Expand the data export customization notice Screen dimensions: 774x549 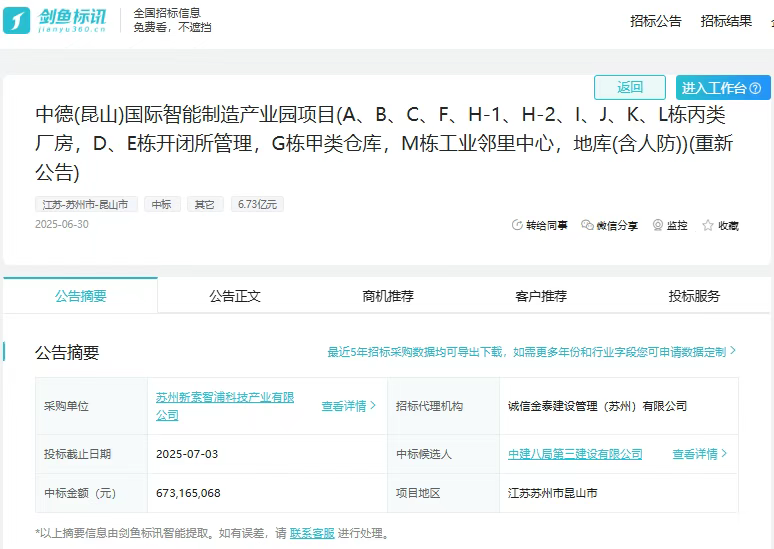(x=531, y=352)
